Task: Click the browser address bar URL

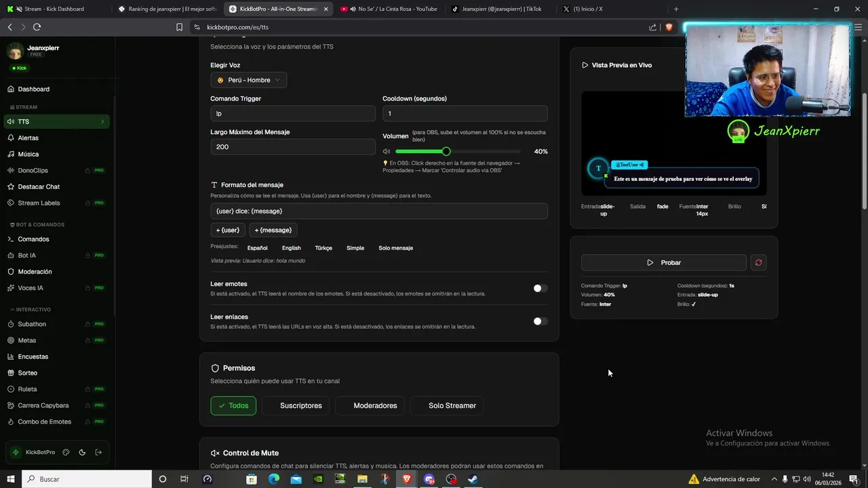Action: pos(237,27)
